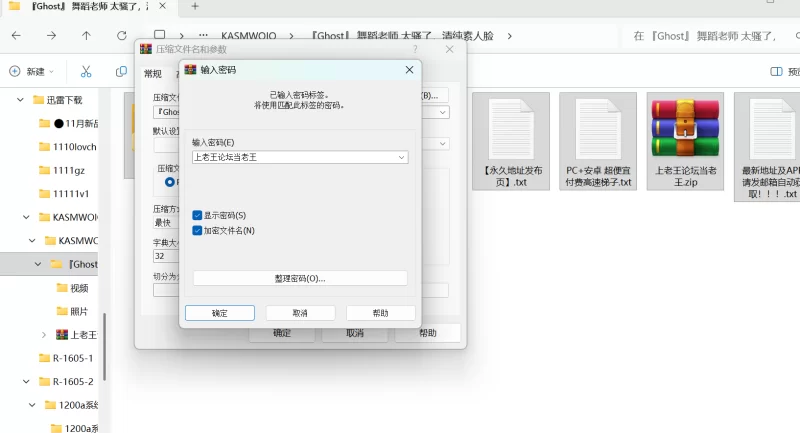
Task: Toggle 加密文件名(N) checkbox
Action: pyautogui.click(x=197, y=231)
